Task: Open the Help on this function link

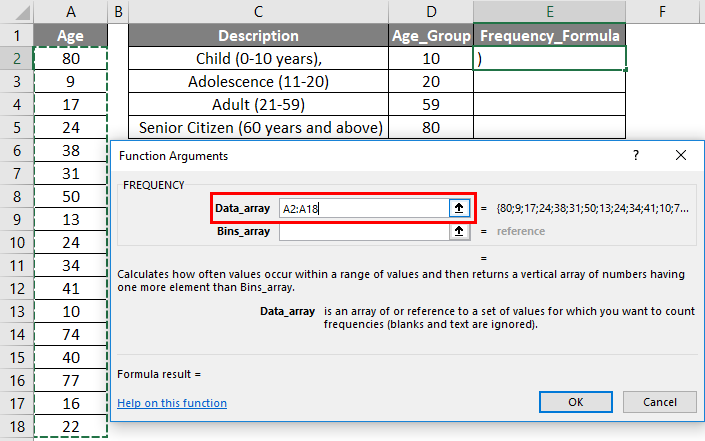Action: coord(172,403)
